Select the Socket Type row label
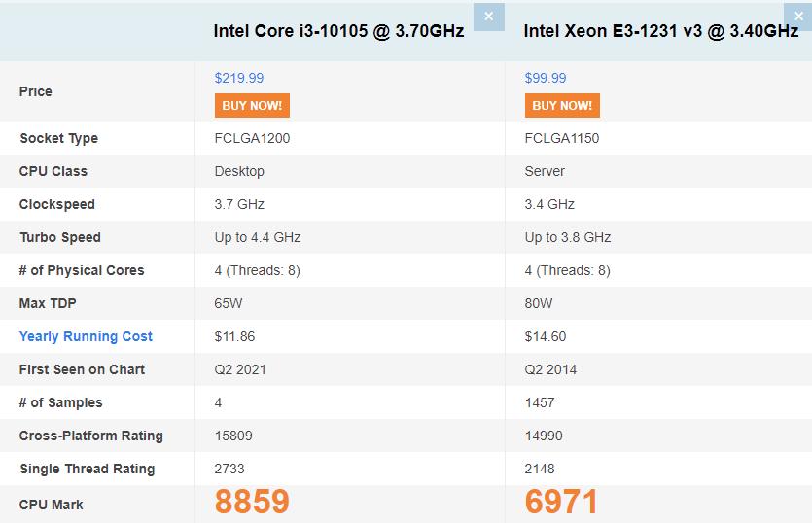The width and height of the screenshot is (812, 523). tap(58, 138)
